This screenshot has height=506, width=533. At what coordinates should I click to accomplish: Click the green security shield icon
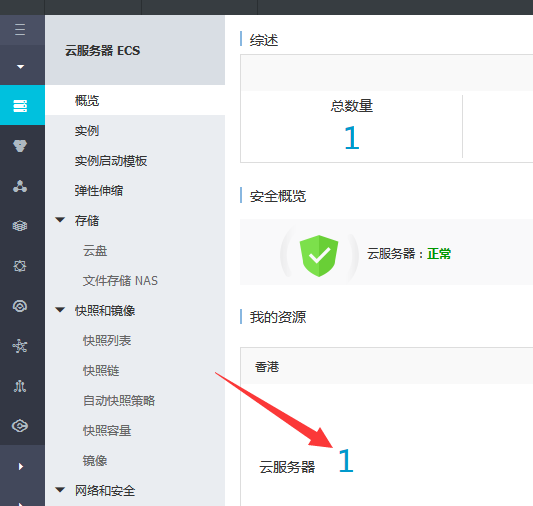pyautogui.click(x=319, y=256)
